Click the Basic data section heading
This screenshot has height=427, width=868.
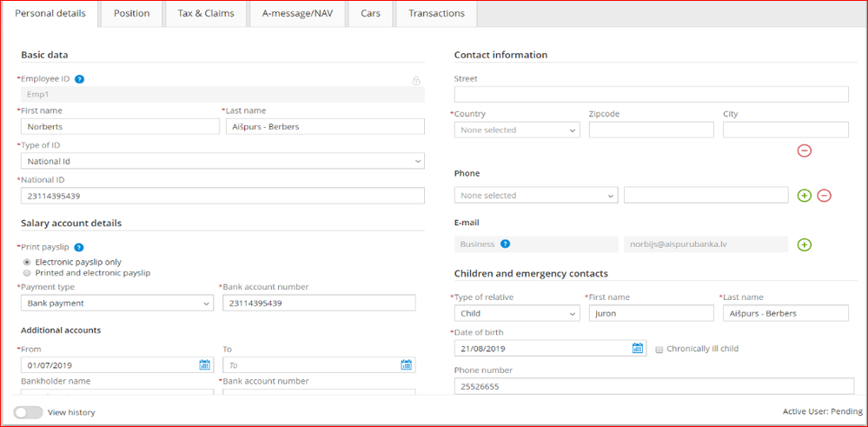[44, 55]
